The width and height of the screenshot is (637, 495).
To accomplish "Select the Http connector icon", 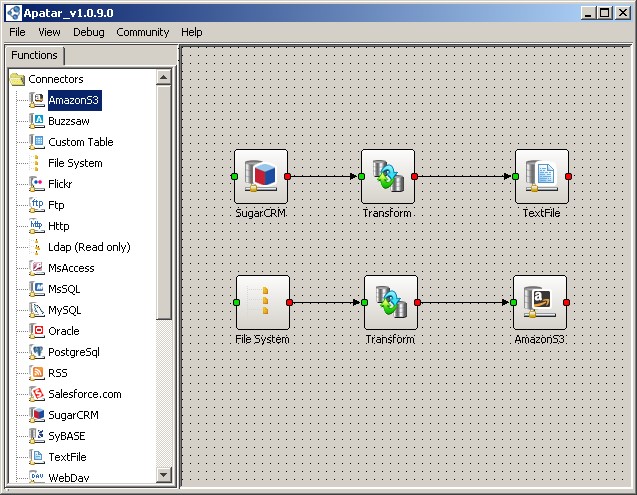I will 37,226.
